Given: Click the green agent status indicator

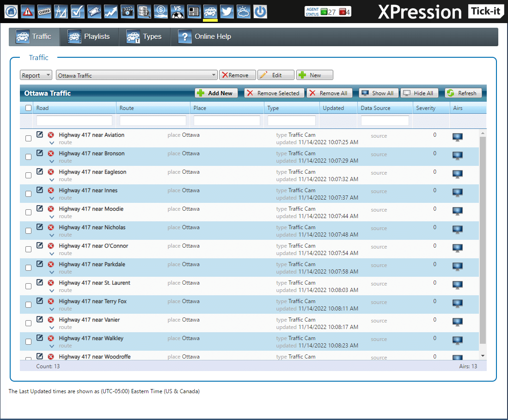Looking at the screenshot, I should pyautogui.click(x=324, y=12).
